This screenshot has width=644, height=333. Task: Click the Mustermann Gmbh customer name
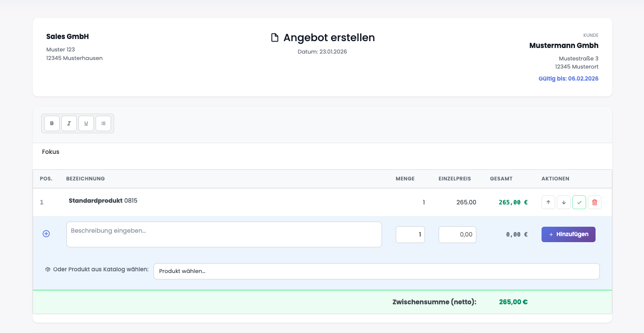coord(563,45)
